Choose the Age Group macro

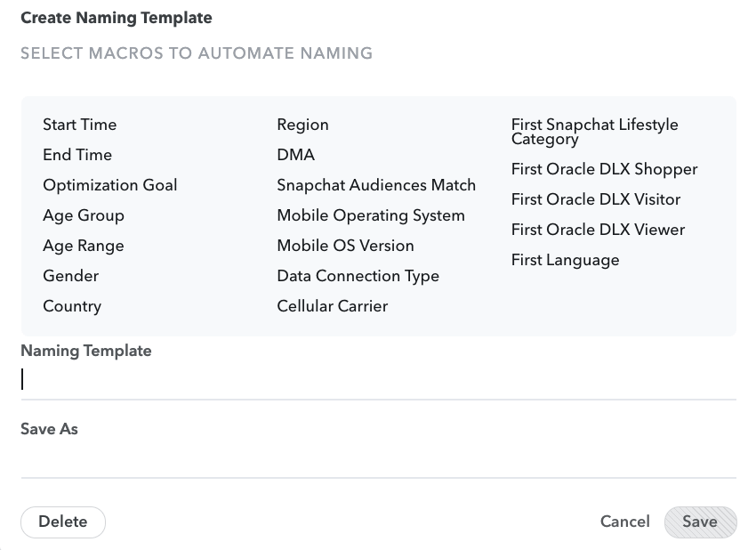(84, 215)
